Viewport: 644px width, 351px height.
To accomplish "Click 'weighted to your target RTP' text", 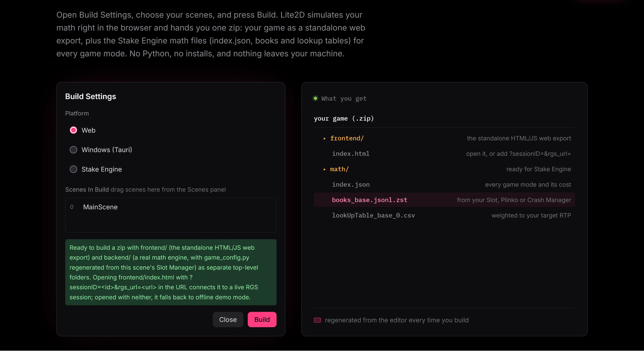I will [531, 215].
